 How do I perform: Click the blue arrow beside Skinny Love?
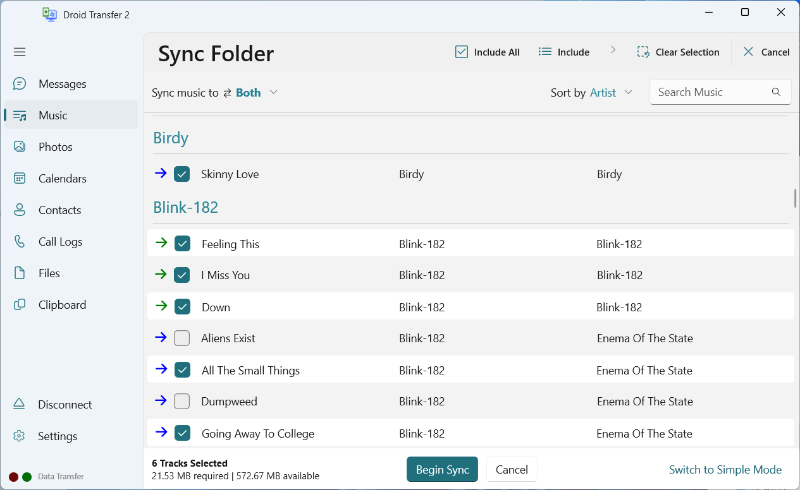coord(161,174)
